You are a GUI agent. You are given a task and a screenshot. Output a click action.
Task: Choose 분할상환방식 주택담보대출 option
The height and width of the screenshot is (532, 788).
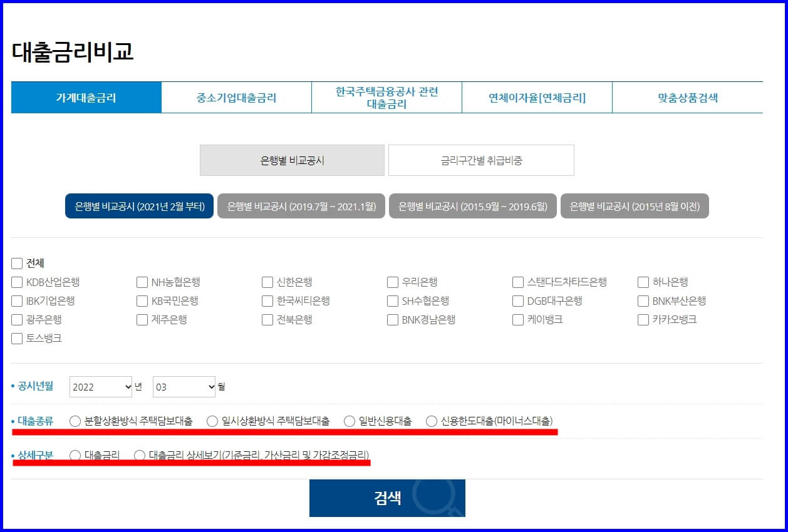click(75, 422)
